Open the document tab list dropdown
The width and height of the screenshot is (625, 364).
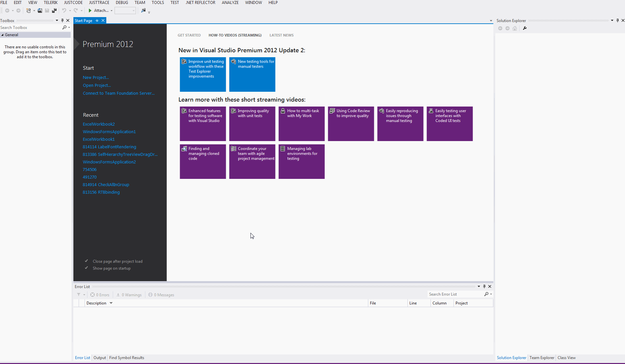pyautogui.click(x=491, y=21)
